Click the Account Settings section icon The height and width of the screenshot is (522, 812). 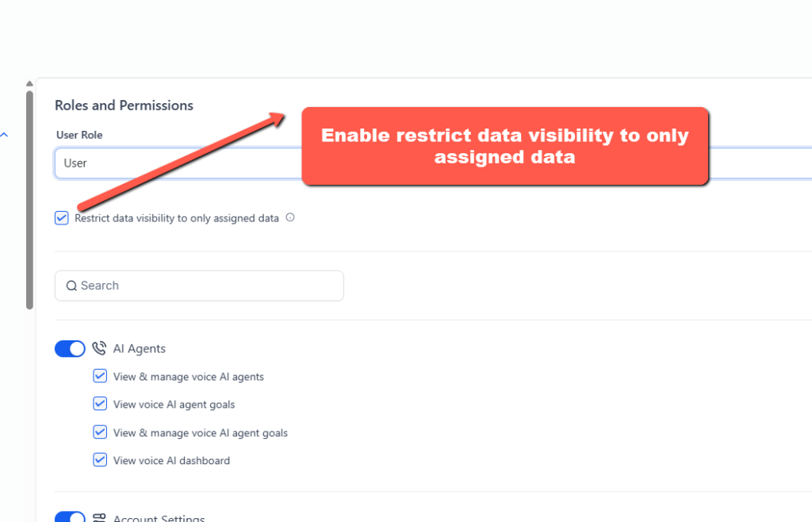click(99, 517)
